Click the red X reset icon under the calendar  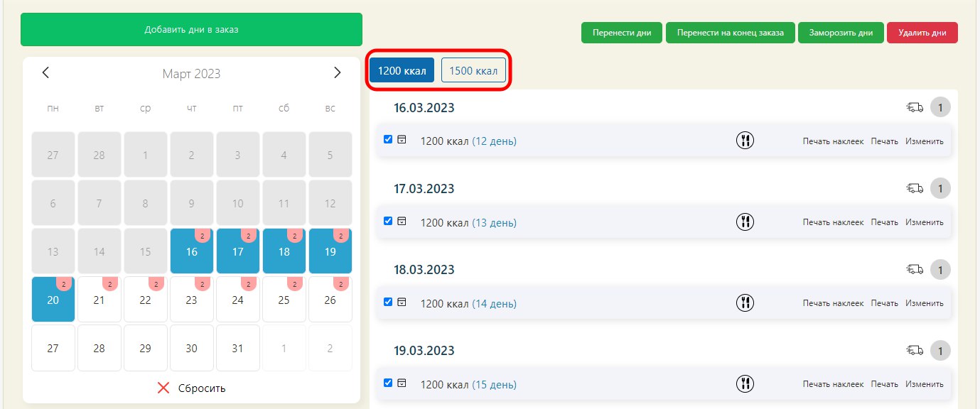pos(163,388)
